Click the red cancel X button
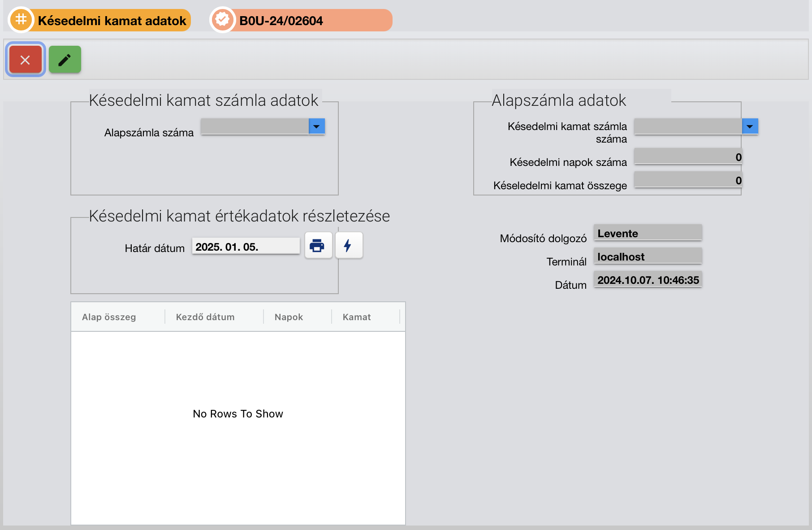Image resolution: width=812 pixels, height=530 pixels. (25, 60)
